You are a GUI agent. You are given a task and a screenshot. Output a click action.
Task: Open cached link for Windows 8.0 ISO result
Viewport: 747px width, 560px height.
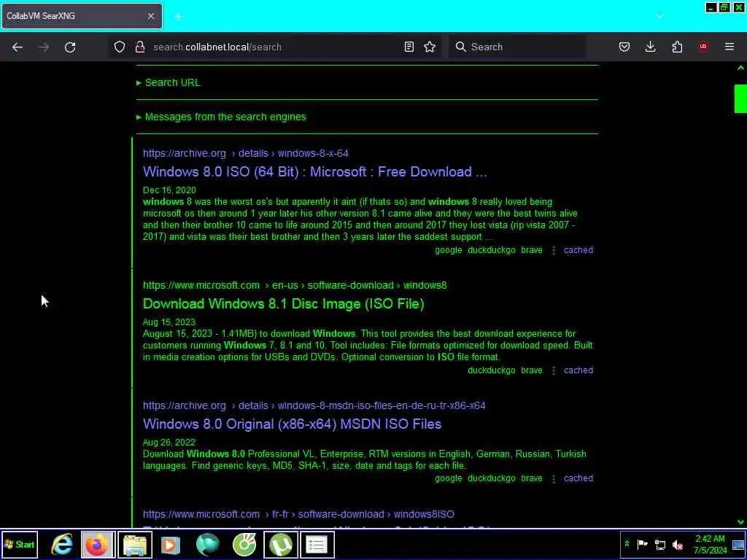(x=578, y=250)
